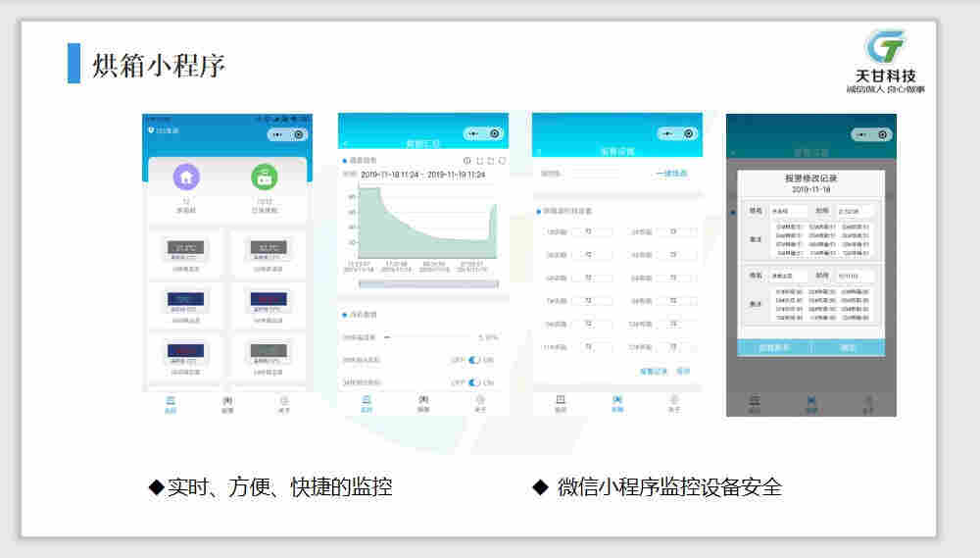Tap the purple home icon on first phone
The image size is (980, 558).
186,177
